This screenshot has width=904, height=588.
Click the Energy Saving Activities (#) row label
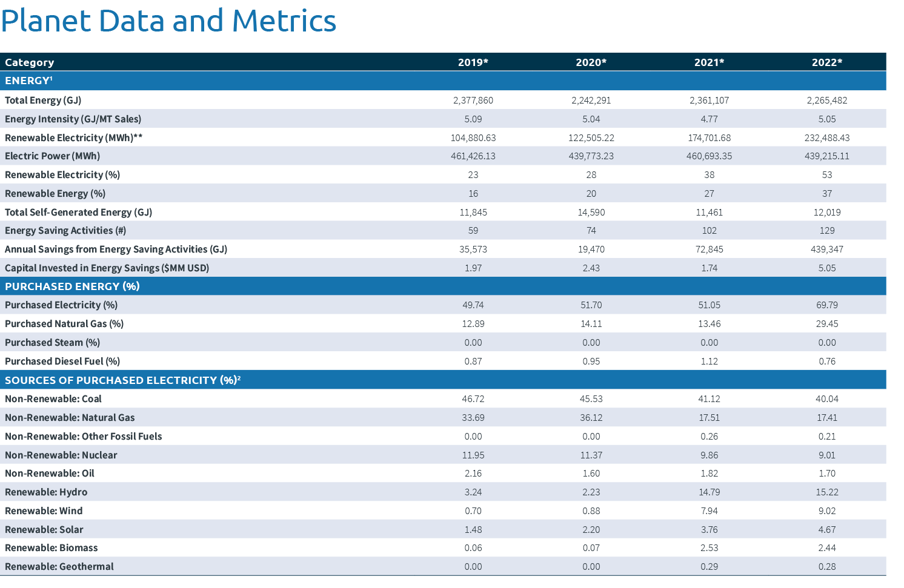65,230
